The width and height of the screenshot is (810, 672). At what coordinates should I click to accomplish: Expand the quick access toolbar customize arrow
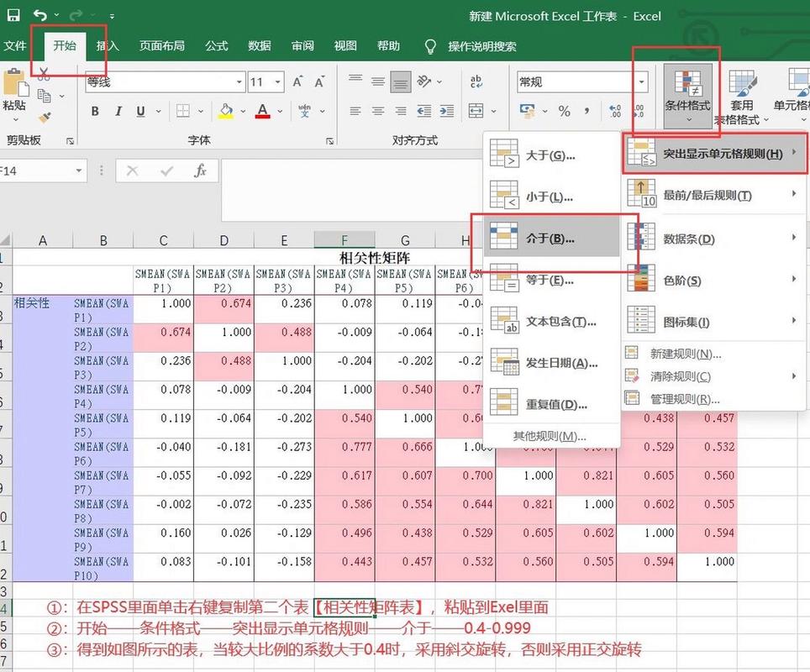(x=112, y=16)
